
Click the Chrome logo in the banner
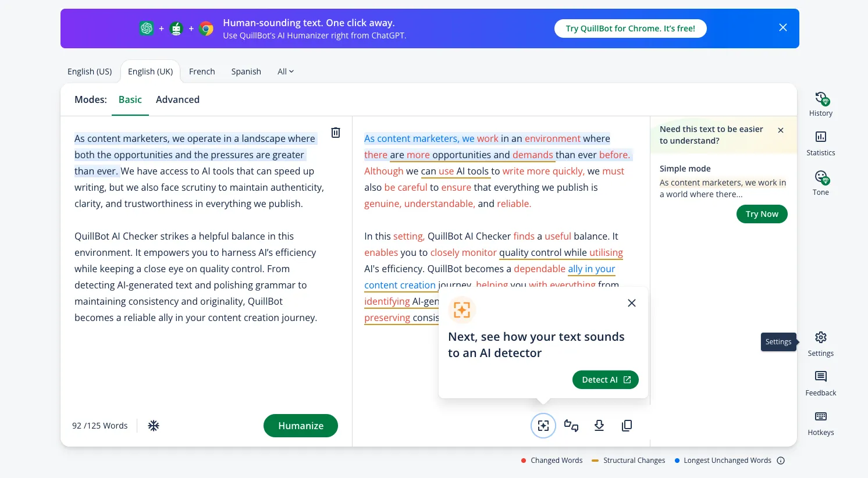(x=207, y=28)
